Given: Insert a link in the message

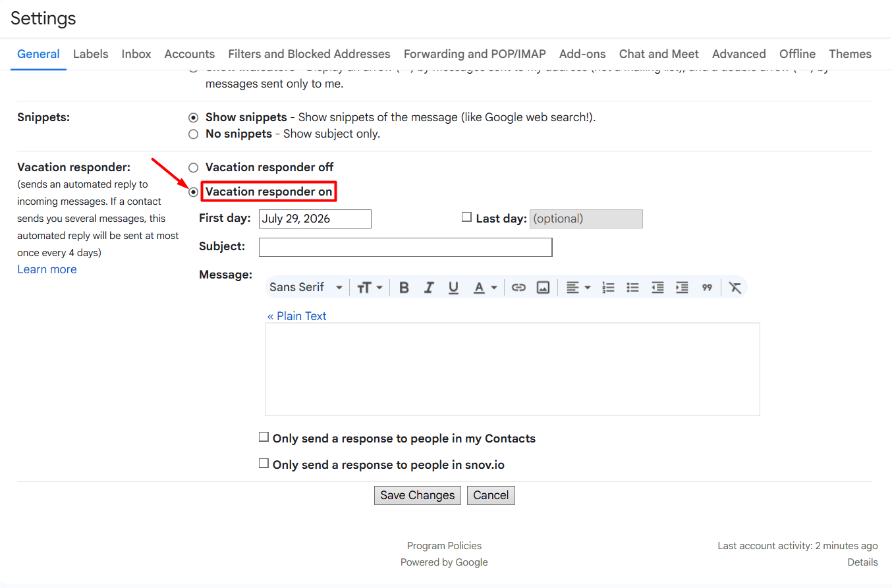Looking at the screenshot, I should click(518, 287).
